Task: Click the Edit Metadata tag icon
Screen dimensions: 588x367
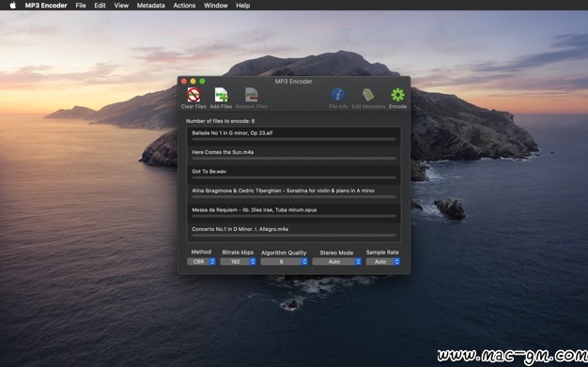Action: 368,95
